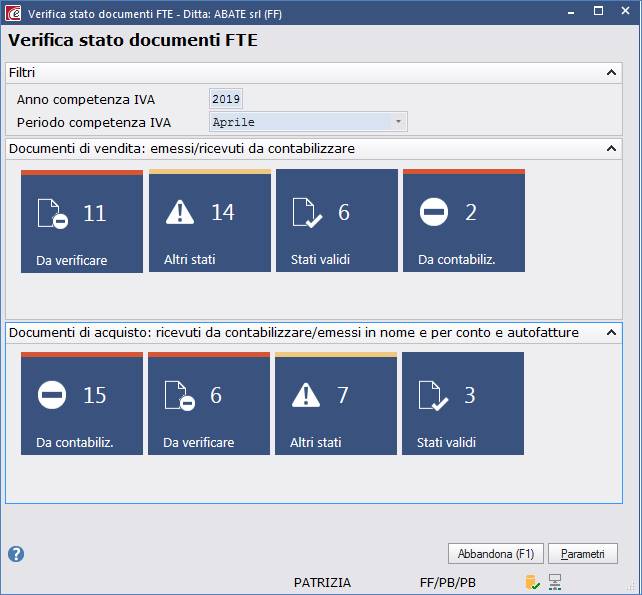Open sales 'Da verificare' tile showing 11
The image size is (642, 595).
click(82, 222)
